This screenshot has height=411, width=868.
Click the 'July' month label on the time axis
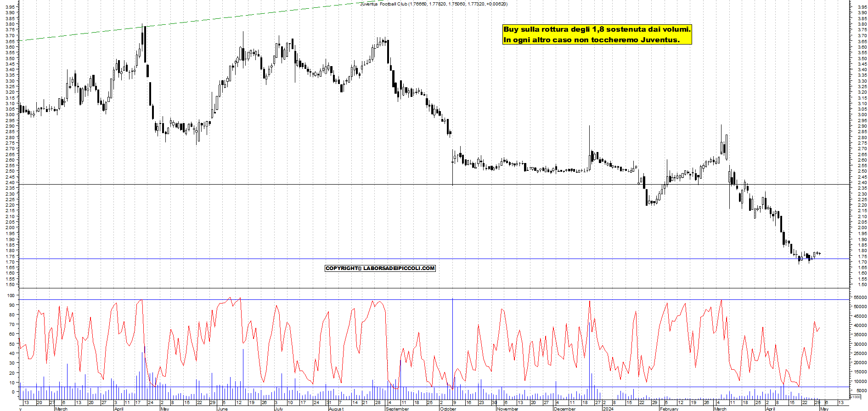tap(279, 409)
